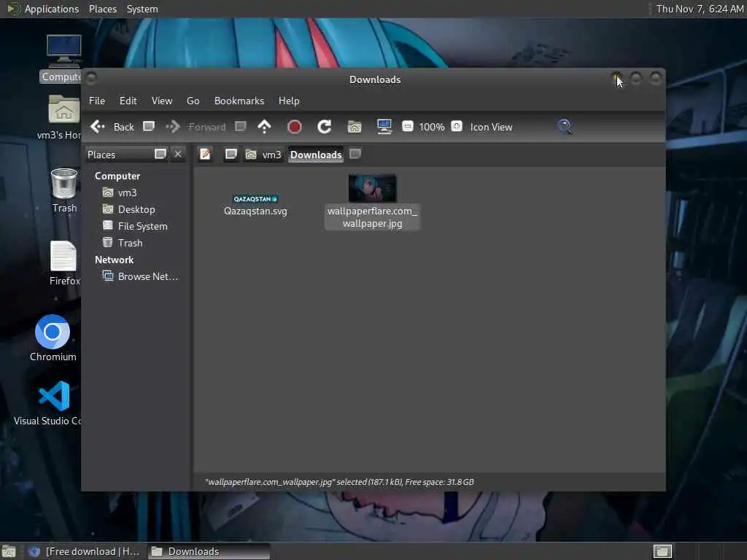This screenshot has height=560, width=747.
Task: Click the Forward navigation arrow
Action: (173, 127)
